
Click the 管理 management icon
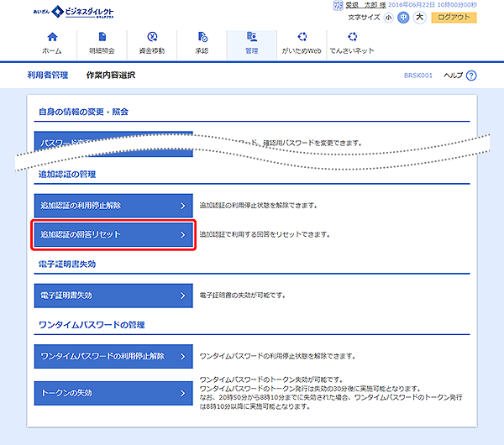click(252, 37)
